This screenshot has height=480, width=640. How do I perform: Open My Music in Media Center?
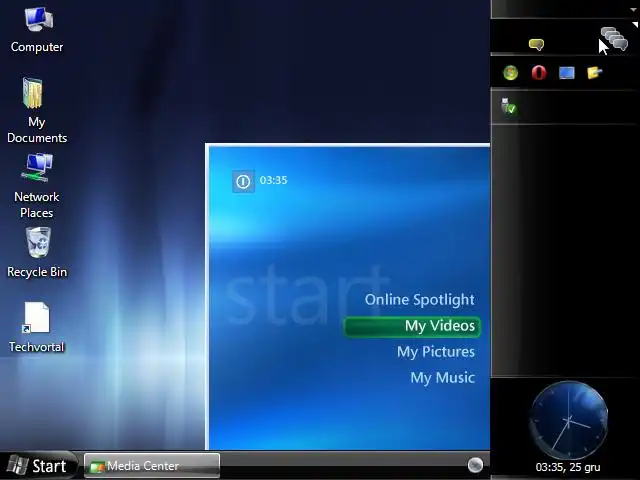pos(443,378)
